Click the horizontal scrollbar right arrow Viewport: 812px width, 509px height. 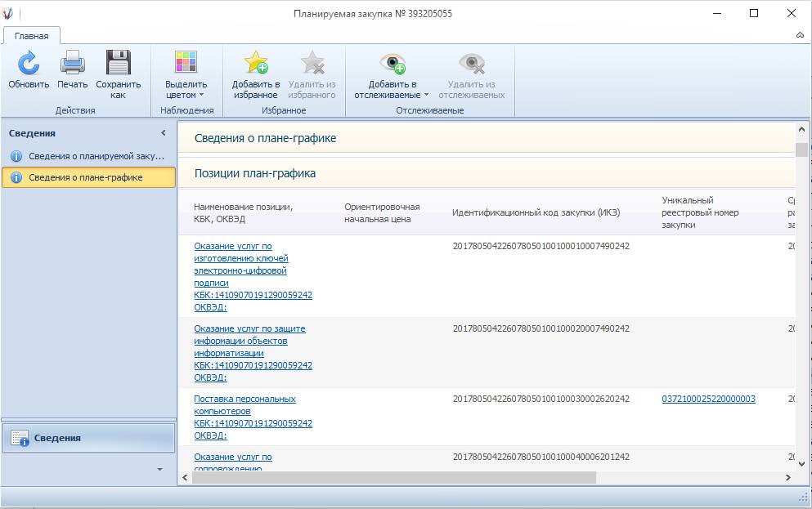788,478
